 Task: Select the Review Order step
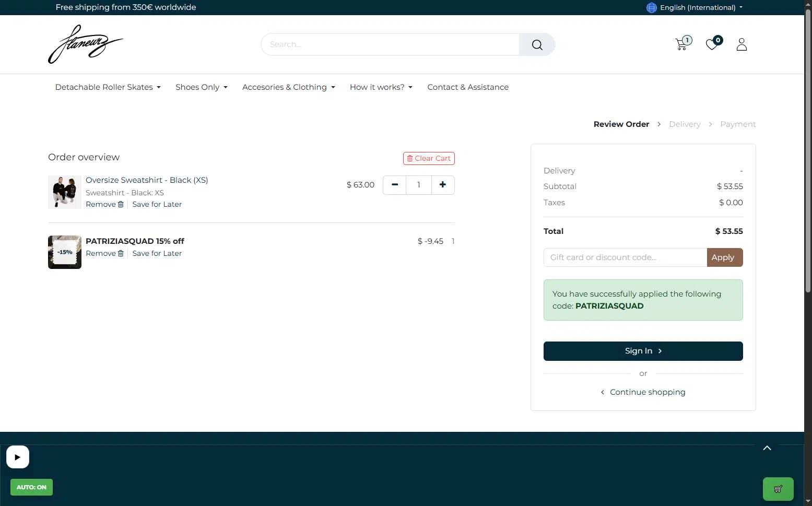pyautogui.click(x=621, y=124)
